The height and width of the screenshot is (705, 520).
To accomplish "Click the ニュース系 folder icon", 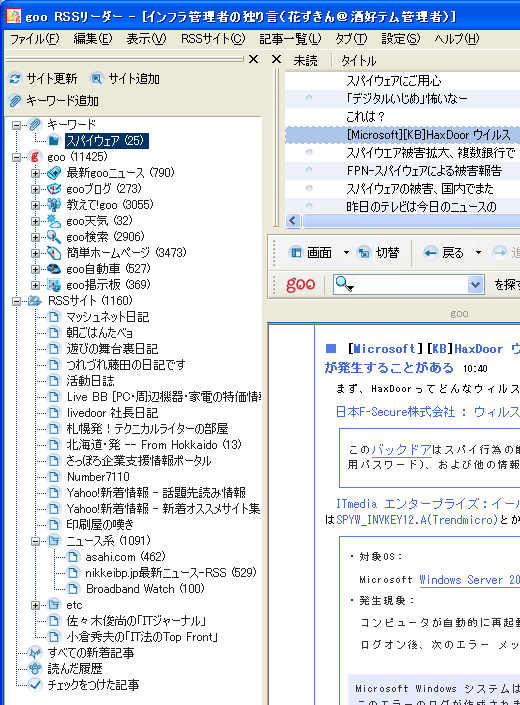I will coord(54,540).
